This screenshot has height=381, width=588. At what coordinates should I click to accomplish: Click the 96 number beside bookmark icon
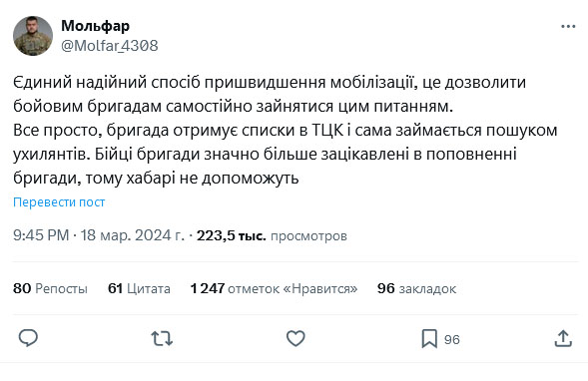point(452,339)
